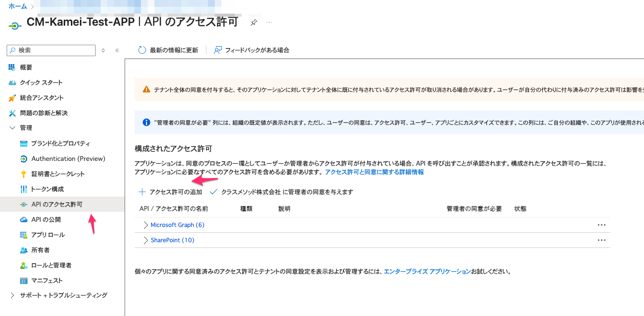Viewport: 644px width, 316px height.
Task: Expand the SharePoint (10) permissions
Action: tap(171, 240)
